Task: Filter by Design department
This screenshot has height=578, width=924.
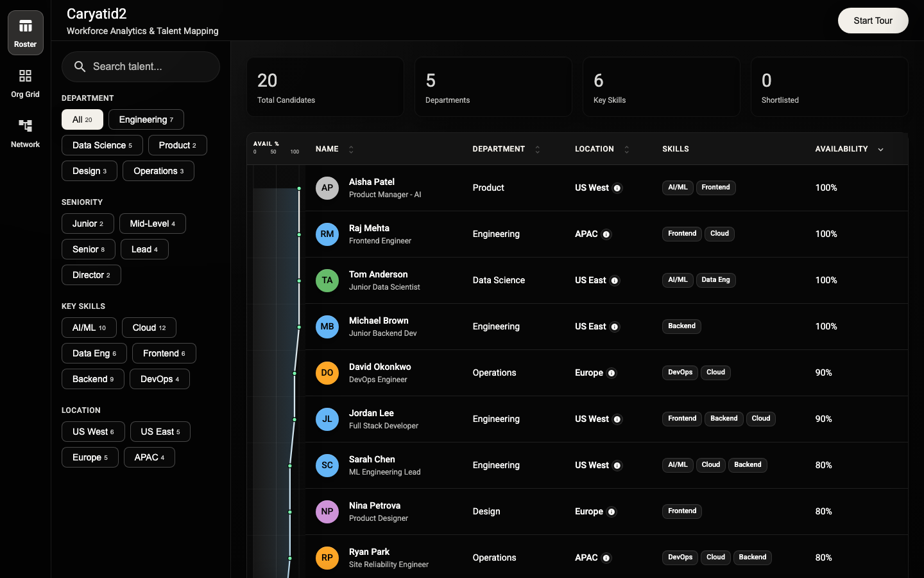Action: point(89,171)
